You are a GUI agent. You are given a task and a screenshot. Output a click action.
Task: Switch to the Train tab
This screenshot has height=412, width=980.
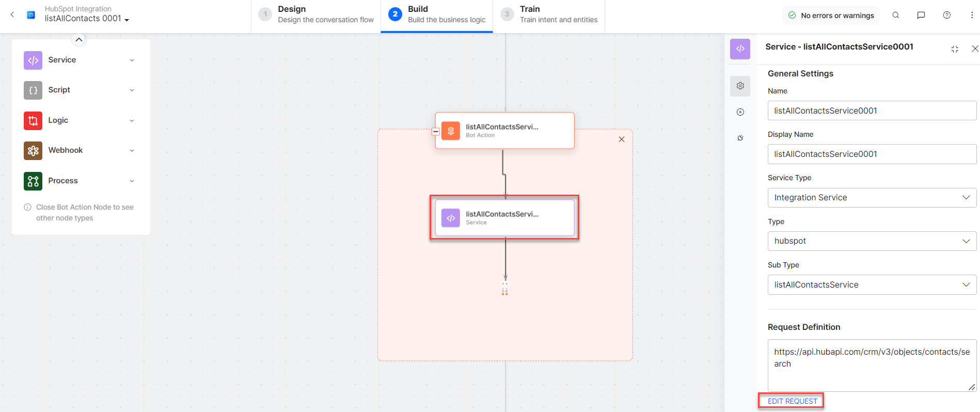coord(549,14)
